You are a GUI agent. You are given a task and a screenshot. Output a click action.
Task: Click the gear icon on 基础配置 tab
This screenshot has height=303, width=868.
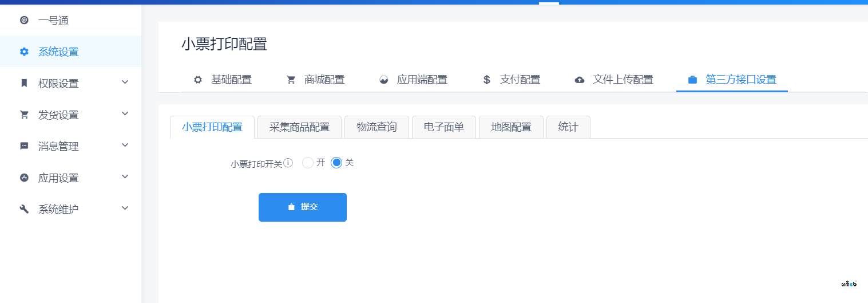(198, 80)
